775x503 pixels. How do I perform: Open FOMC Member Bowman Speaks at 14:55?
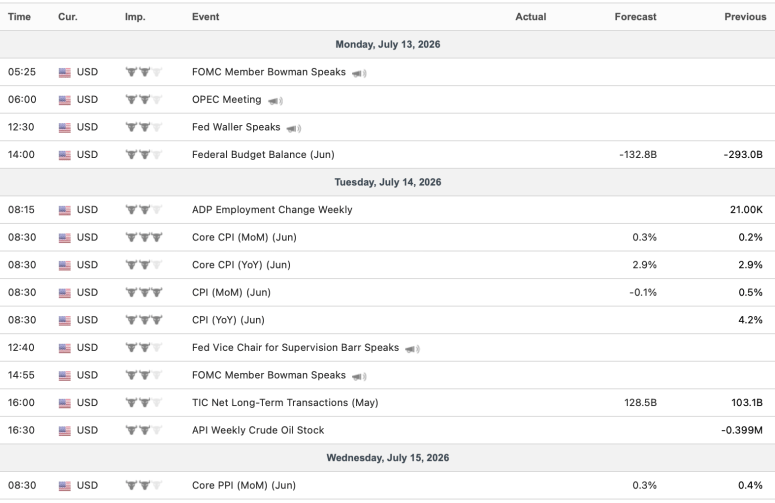[269, 376]
